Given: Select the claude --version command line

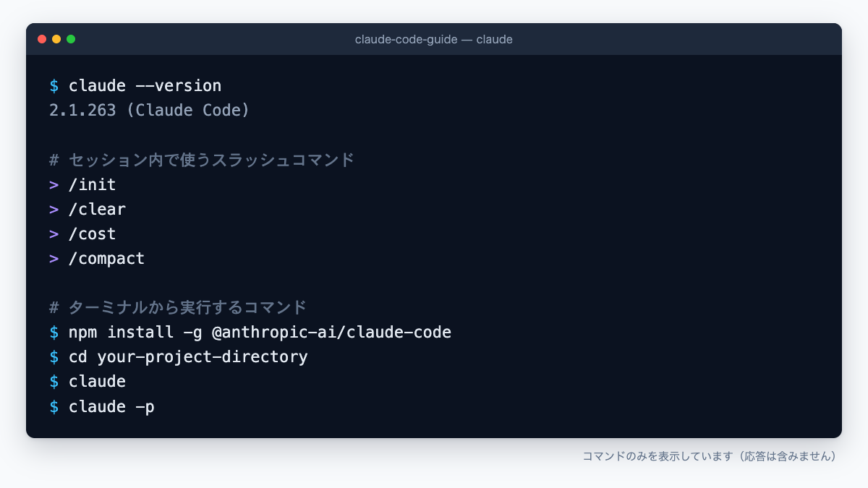Looking at the screenshot, I should click(x=135, y=85).
